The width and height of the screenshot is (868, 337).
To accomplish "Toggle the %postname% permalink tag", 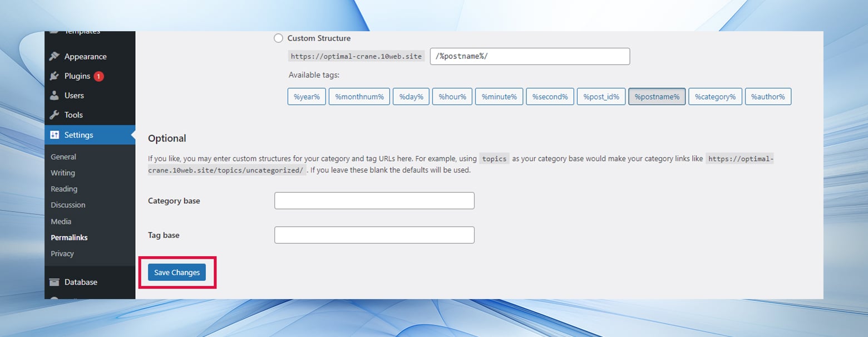I will [657, 96].
